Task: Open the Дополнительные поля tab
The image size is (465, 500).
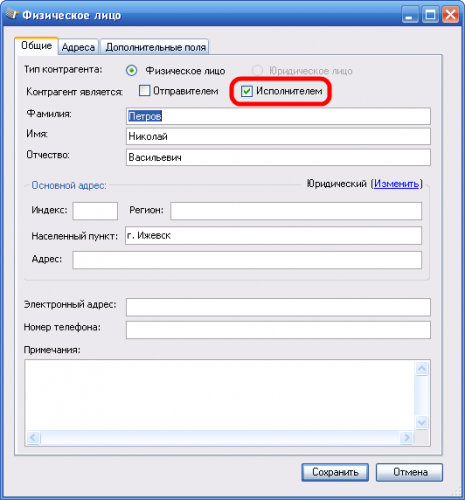Action: (x=155, y=47)
